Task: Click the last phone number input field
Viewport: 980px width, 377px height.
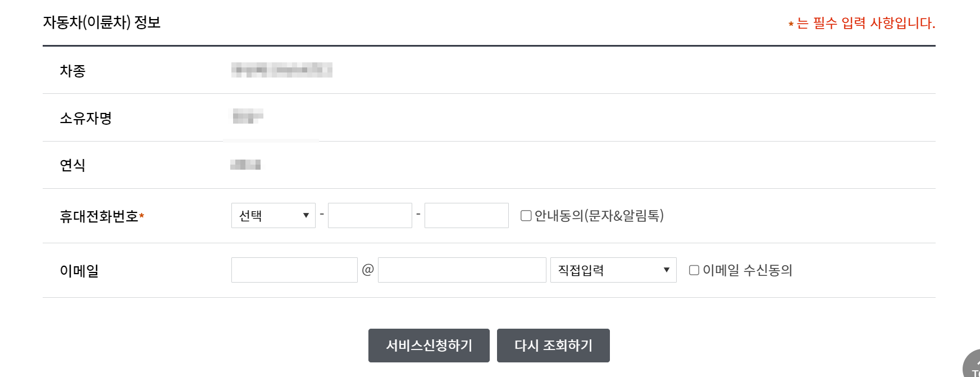Action: click(466, 215)
